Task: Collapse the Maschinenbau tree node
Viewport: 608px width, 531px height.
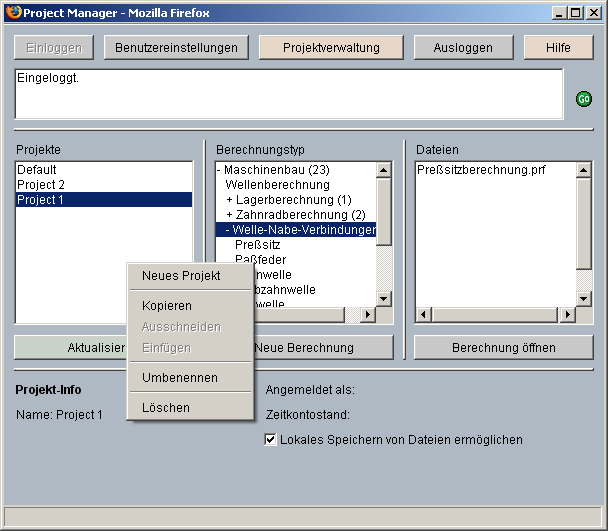Action: tap(219, 170)
